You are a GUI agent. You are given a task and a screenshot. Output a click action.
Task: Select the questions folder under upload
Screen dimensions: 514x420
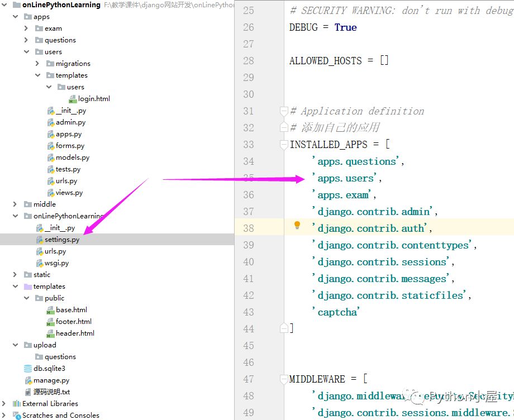tap(60, 356)
